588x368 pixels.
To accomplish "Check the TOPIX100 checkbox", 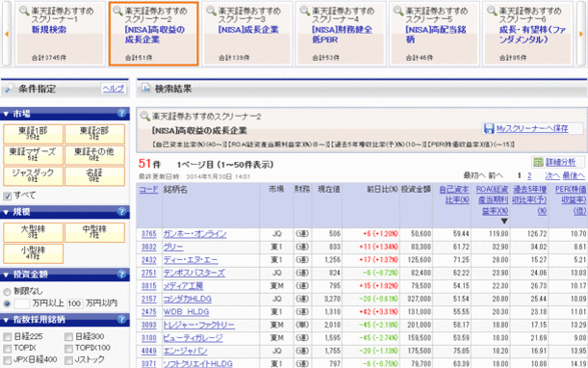I will pos(68,348).
